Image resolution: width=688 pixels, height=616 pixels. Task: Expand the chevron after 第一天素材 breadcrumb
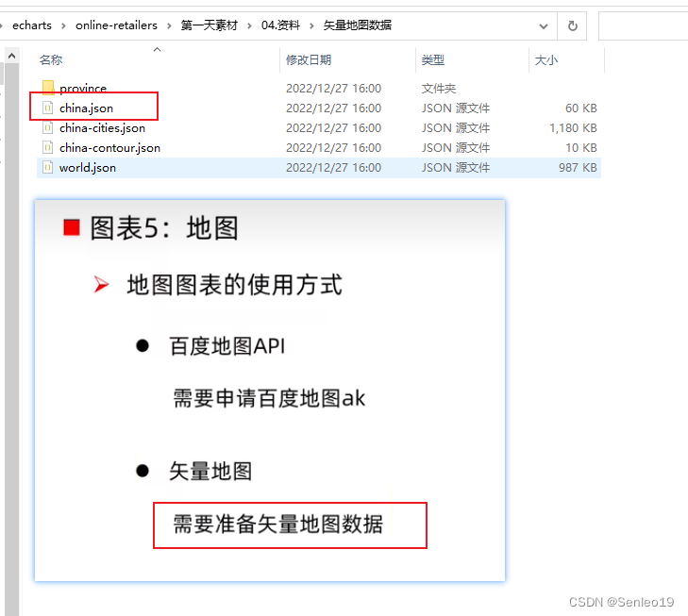pyautogui.click(x=249, y=25)
